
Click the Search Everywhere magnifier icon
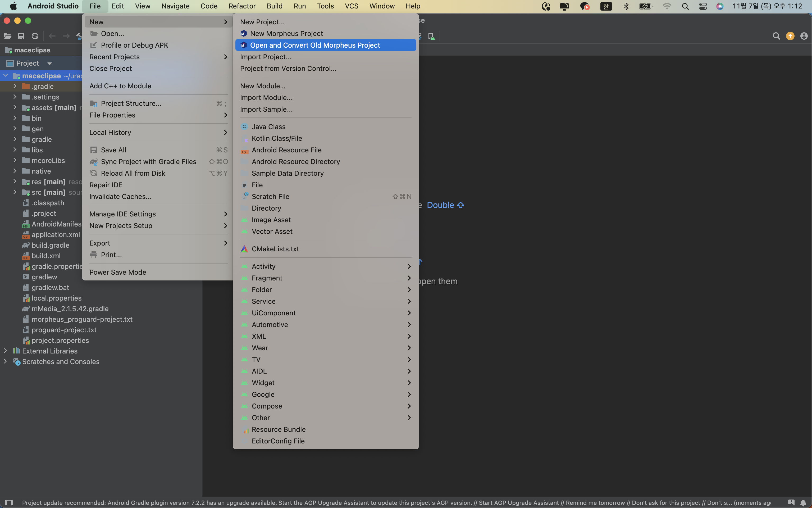pyautogui.click(x=776, y=36)
